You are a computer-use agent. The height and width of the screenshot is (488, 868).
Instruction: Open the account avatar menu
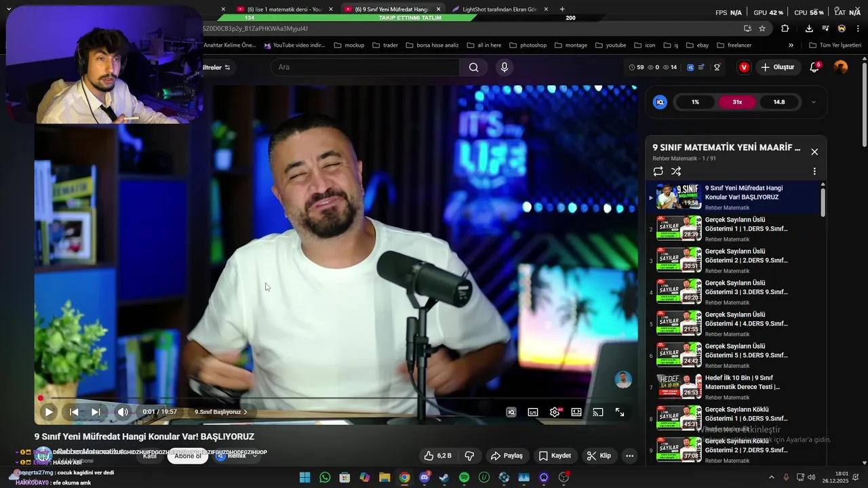[841, 67]
